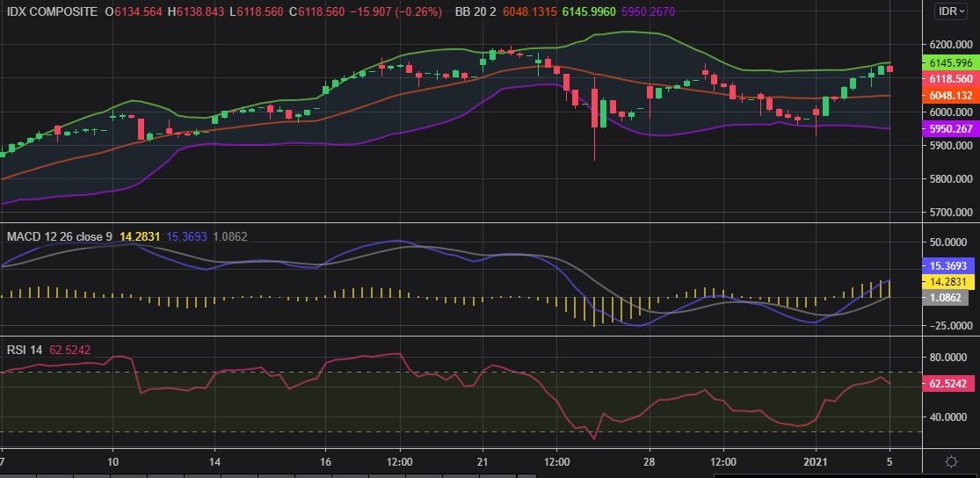This screenshot has width=980, height=478.
Task: Click the purple 5950.267 lower band label
Action: point(949,128)
